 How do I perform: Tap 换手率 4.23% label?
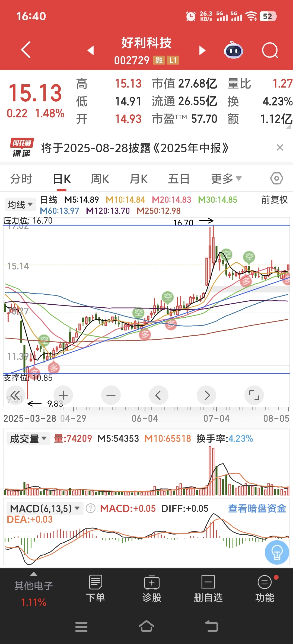225,439
